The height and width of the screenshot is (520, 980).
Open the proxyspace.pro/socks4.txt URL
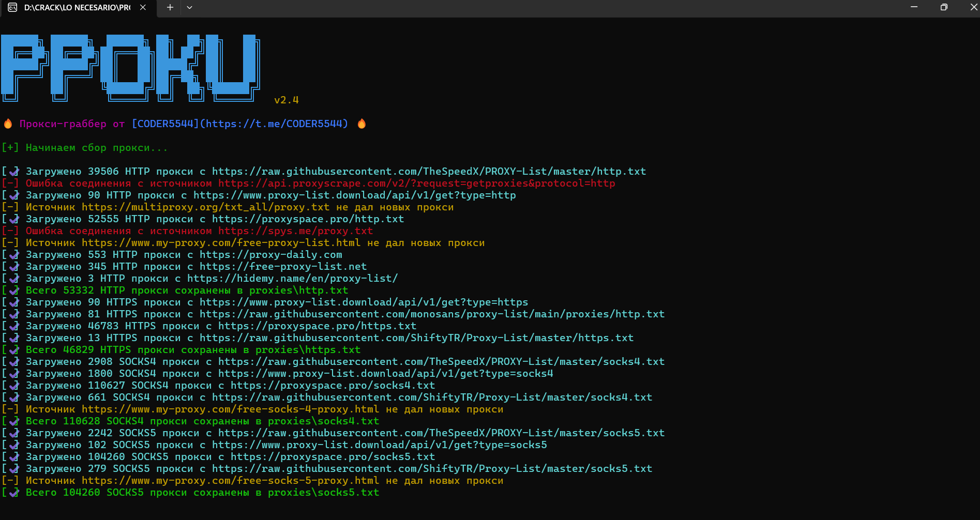[333, 385]
